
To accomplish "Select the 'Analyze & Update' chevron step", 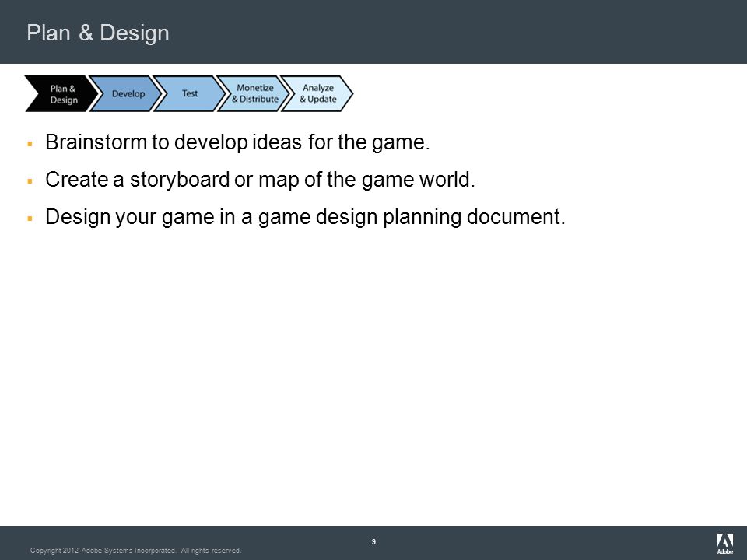I will point(317,94).
